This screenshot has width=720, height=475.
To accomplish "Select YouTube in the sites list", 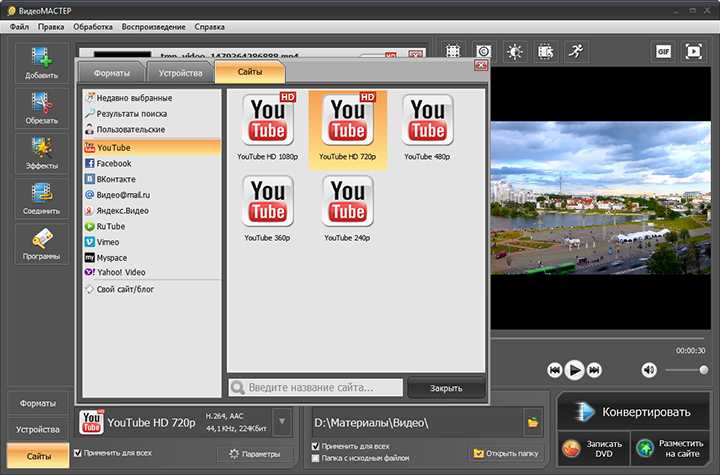I will click(x=152, y=147).
